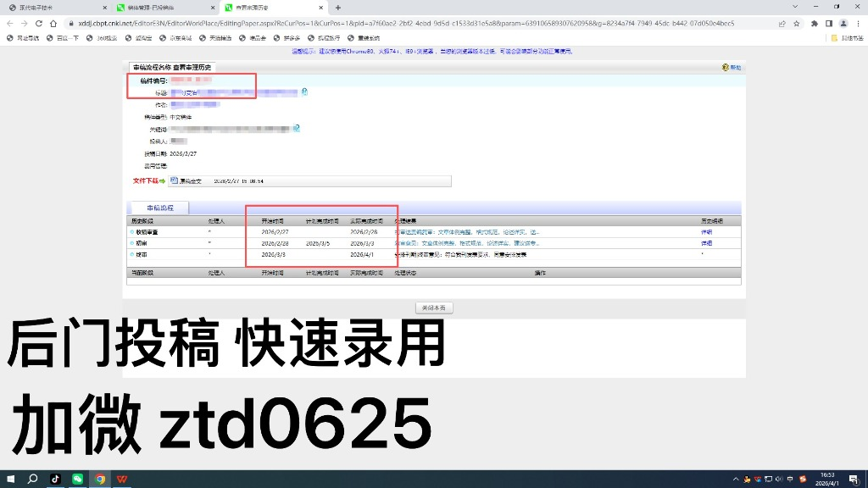Expand the 初审 history stage row
This screenshot has width=868, height=488.
[131, 243]
